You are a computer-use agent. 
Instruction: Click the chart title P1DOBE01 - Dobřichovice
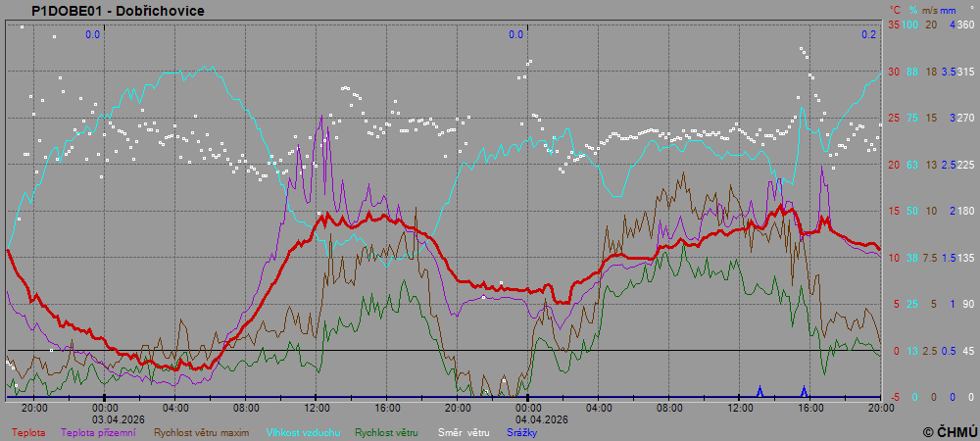coord(118,11)
